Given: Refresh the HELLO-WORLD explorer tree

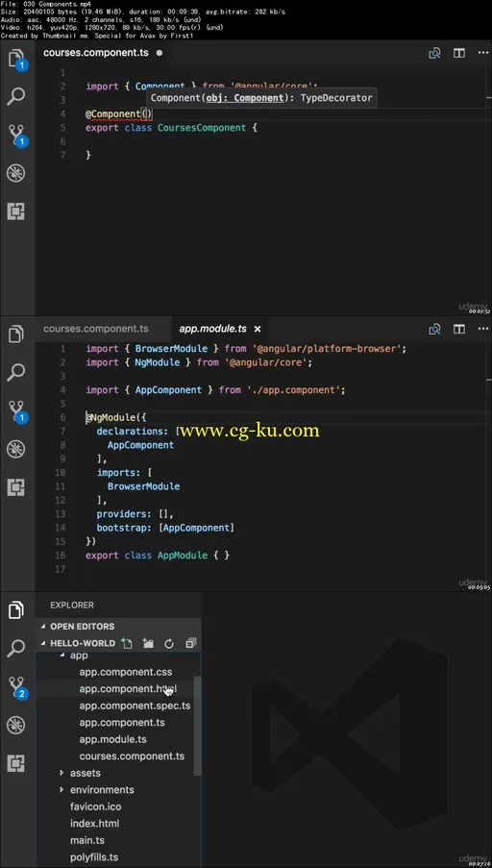Looking at the screenshot, I should pyautogui.click(x=169, y=643).
